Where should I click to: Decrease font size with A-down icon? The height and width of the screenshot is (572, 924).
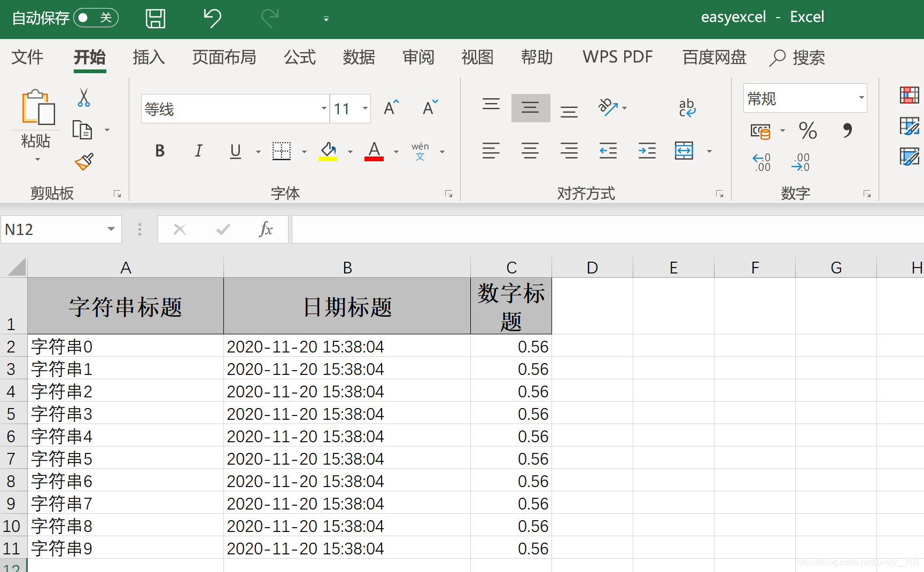pos(431,108)
